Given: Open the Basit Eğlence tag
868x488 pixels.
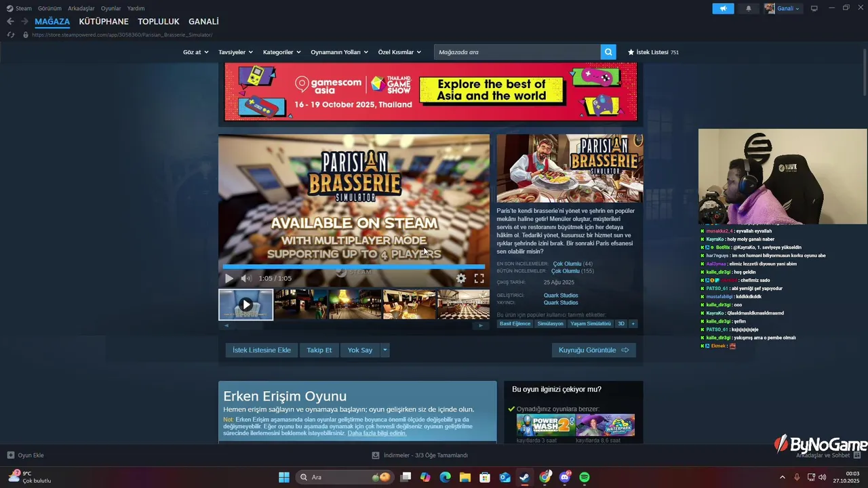Looking at the screenshot, I should (x=515, y=324).
